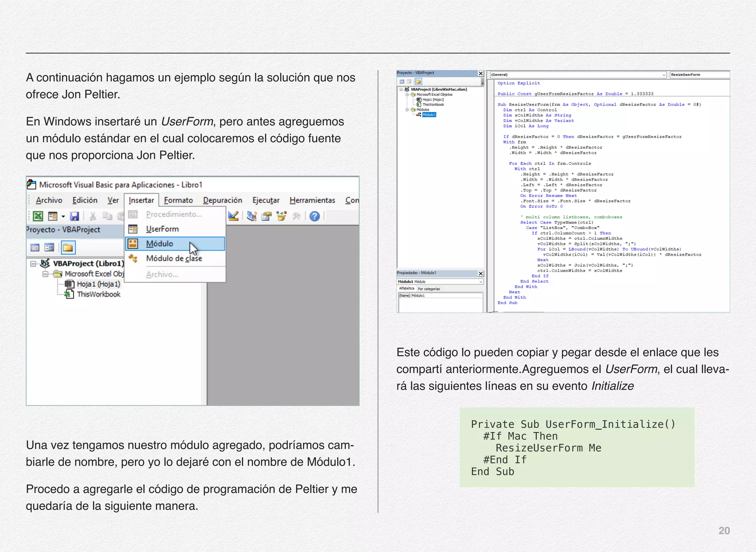Collapse the Microsoft Excel Obj folder node
756x552 pixels.
[x=45, y=274]
